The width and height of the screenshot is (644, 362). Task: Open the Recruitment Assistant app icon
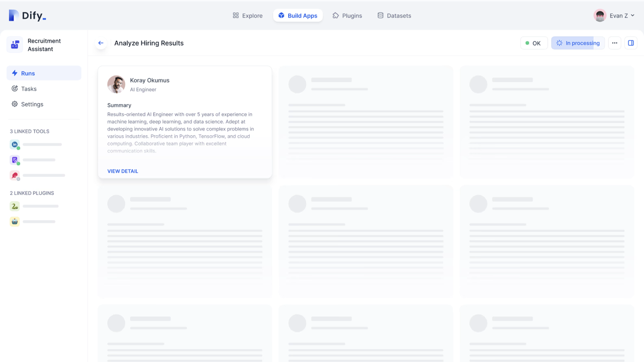[x=15, y=45]
